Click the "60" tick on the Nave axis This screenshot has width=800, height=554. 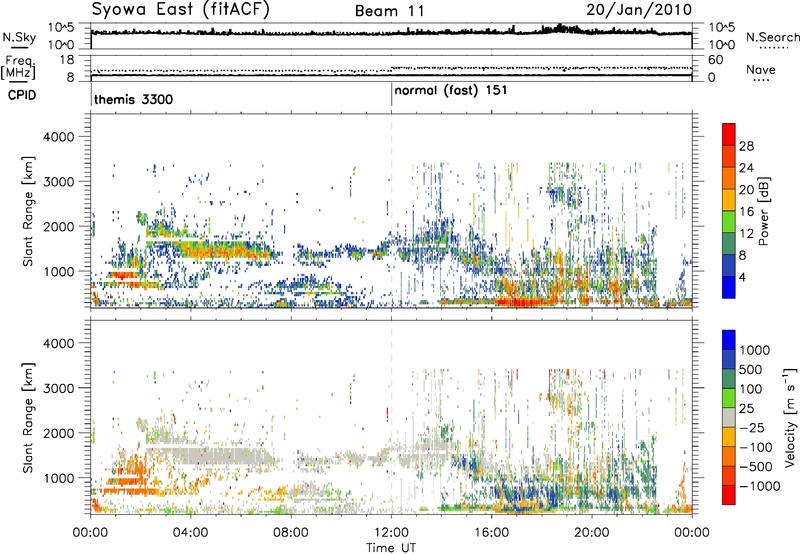pos(715,60)
